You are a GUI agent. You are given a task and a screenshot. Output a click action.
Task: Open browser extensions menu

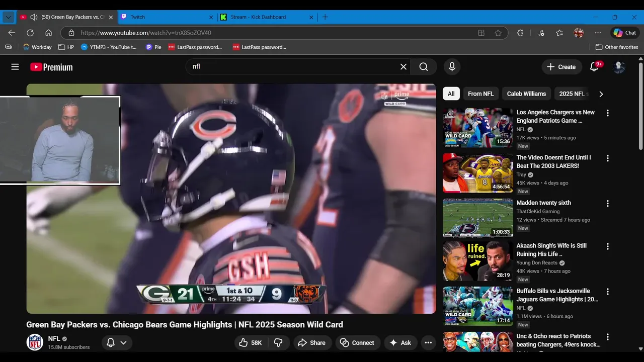520,33
